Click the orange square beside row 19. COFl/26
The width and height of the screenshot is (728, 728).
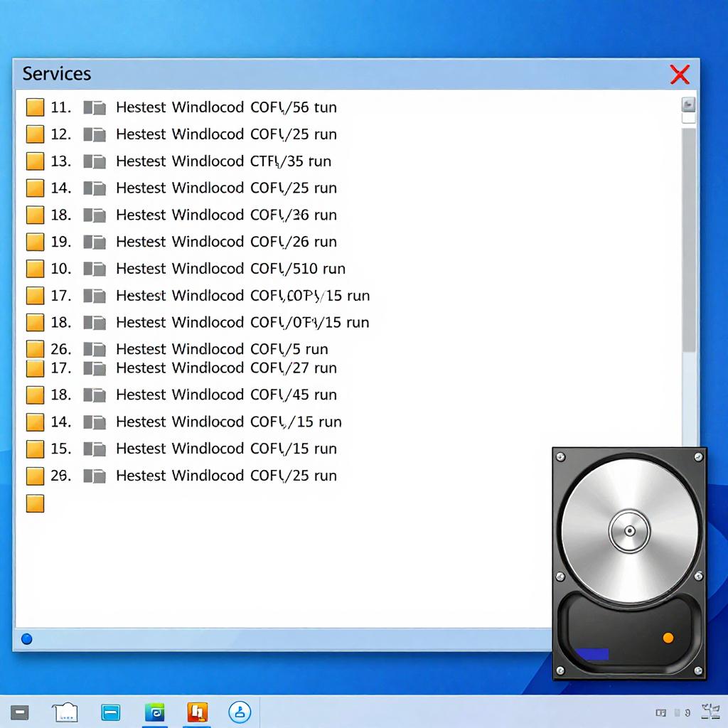point(35,242)
